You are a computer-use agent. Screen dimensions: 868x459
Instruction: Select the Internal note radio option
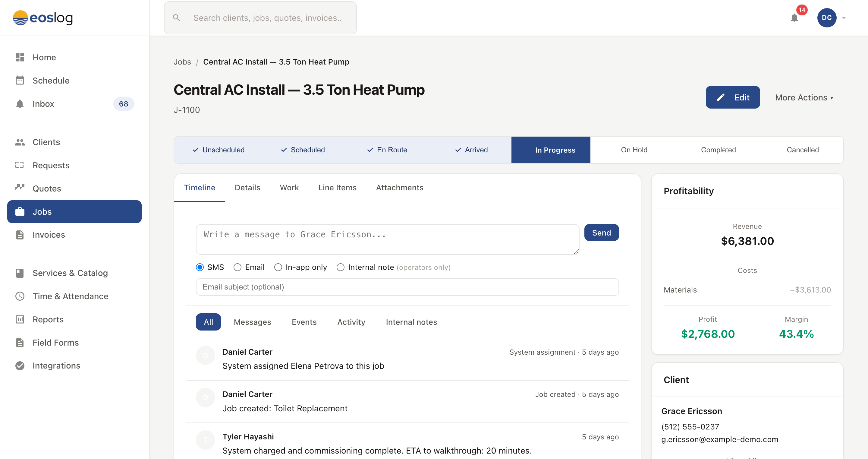[341, 267]
